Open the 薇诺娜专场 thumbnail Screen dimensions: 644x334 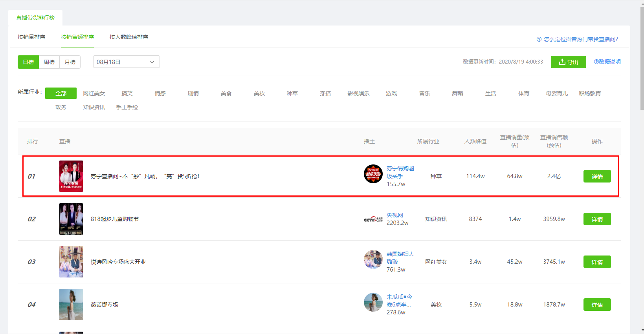click(71, 305)
